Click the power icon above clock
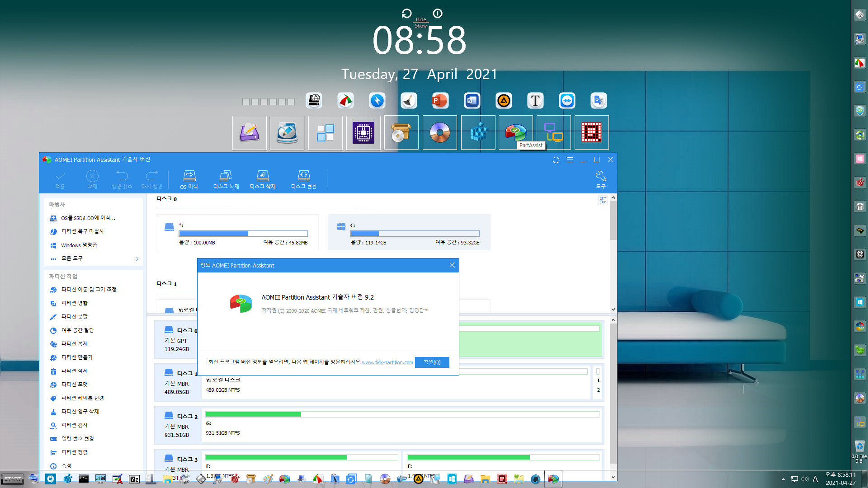The height and width of the screenshot is (488, 868). click(438, 14)
